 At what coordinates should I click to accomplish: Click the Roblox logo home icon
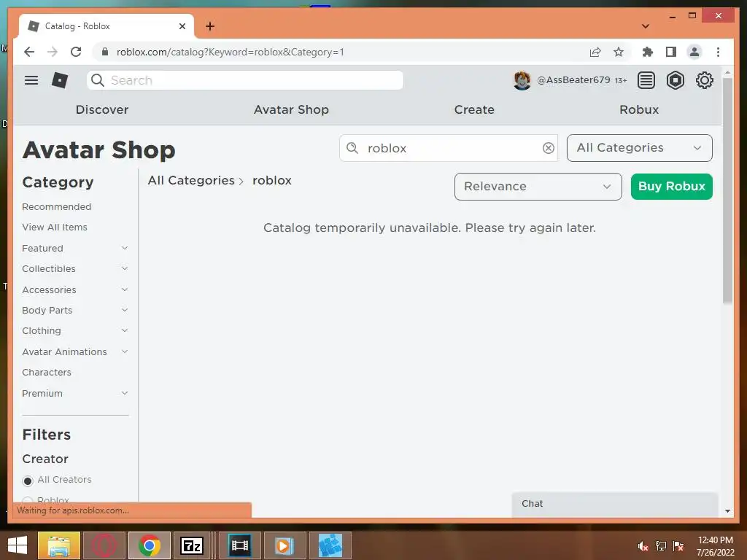coord(60,80)
